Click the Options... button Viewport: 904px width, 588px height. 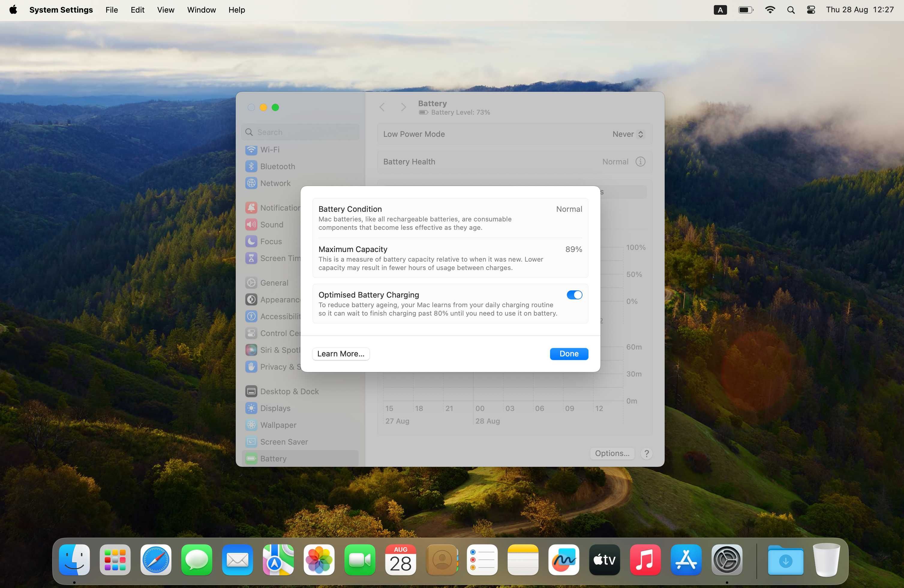tap(612, 453)
